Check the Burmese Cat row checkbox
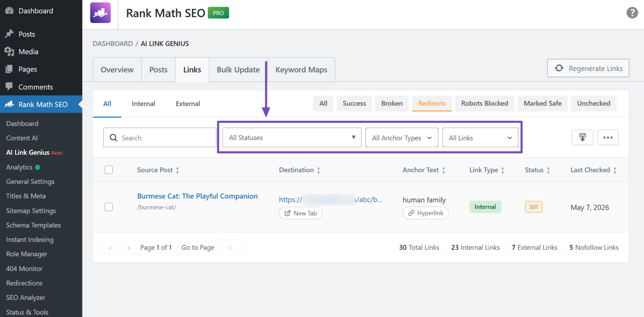Viewport: 644px width, 317px height. [109, 207]
